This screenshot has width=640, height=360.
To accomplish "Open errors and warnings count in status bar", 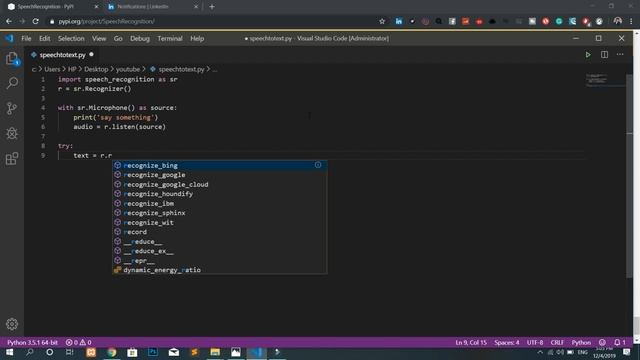I will point(78,342).
